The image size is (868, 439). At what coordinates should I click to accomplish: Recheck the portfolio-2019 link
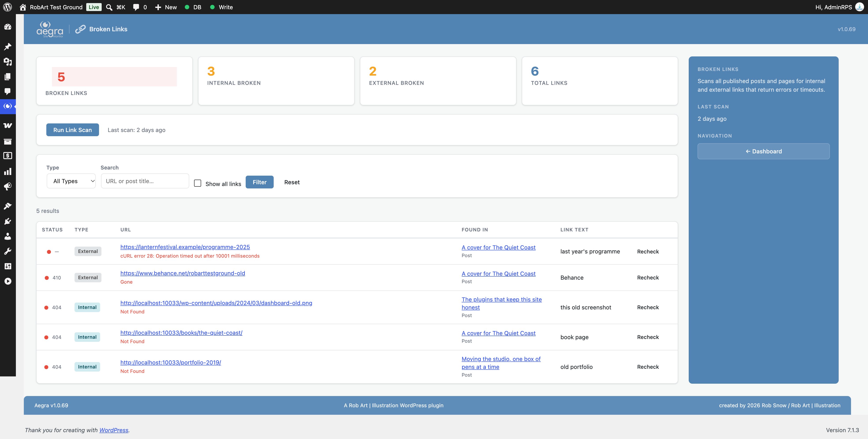point(648,367)
